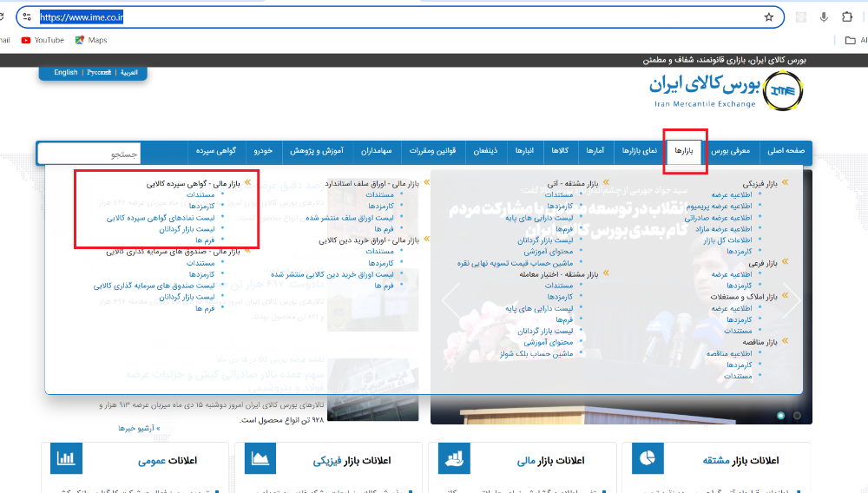Image resolution: width=868 pixels, height=493 pixels.
Task: Select the active blue carousel dot
Action: click(x=780, y=416)
